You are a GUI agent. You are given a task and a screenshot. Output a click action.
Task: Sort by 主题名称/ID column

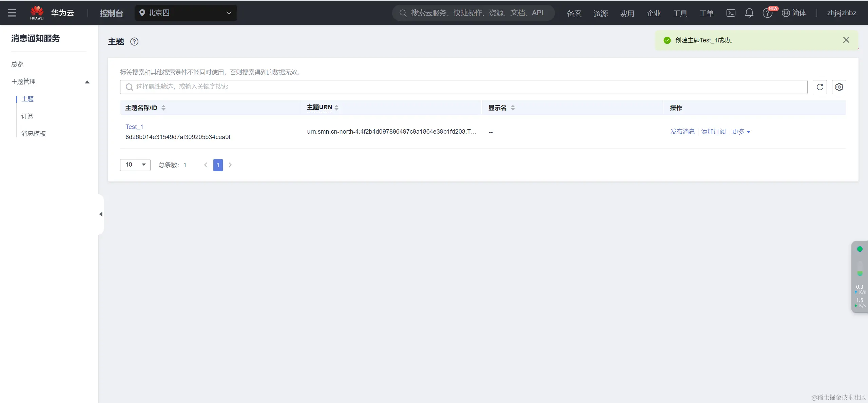pos(163,108)
